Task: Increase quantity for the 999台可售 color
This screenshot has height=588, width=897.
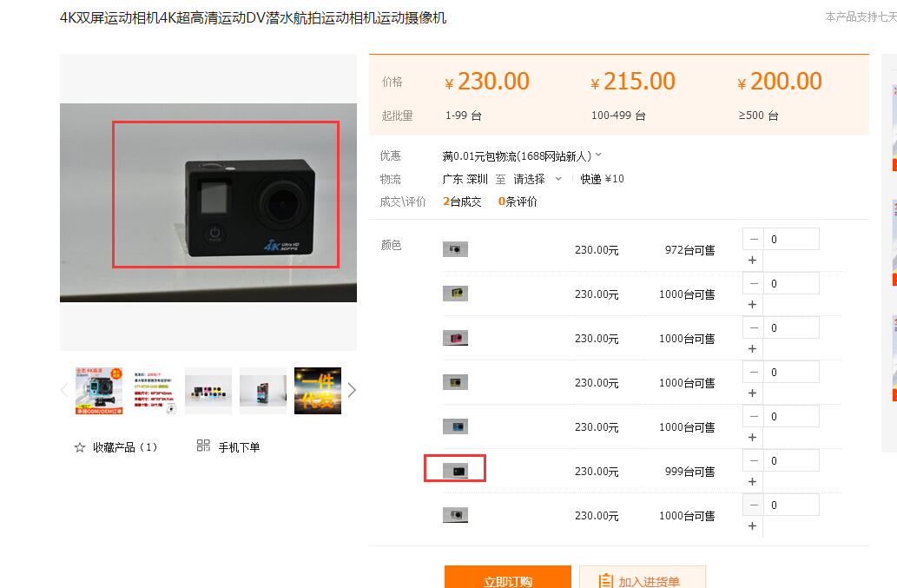Action: pos(752,482)
